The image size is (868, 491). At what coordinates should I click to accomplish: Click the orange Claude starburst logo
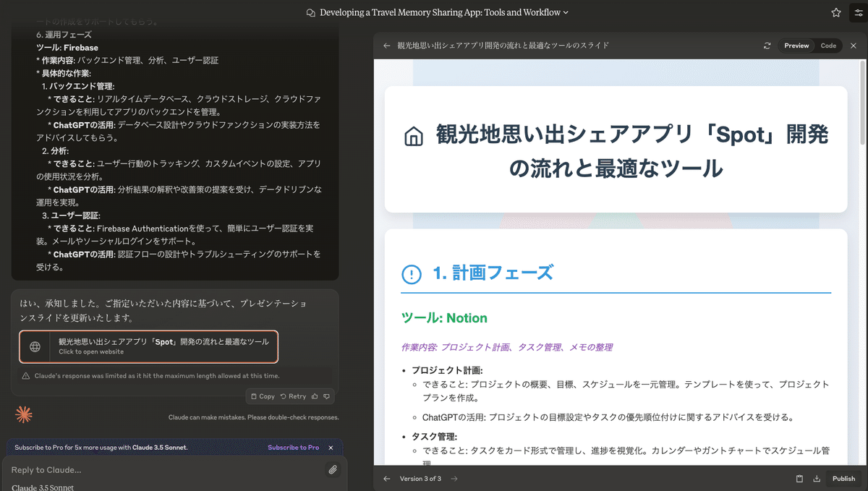(24, 414)
